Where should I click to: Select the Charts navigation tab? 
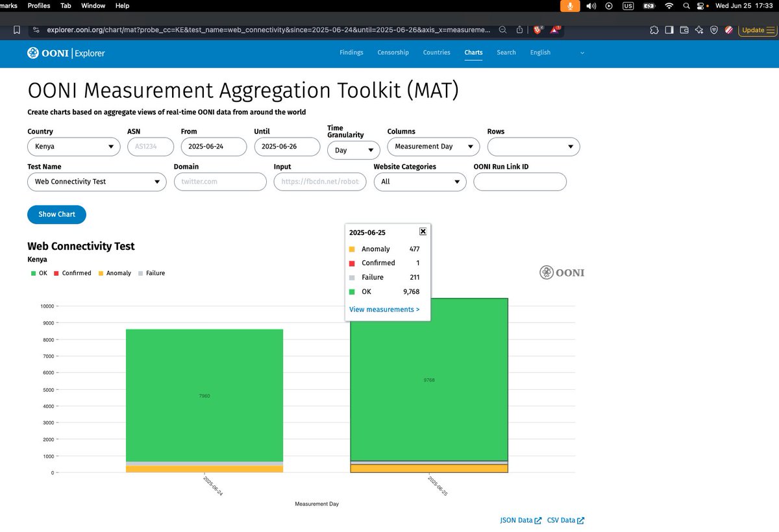[x=473, y=53]
